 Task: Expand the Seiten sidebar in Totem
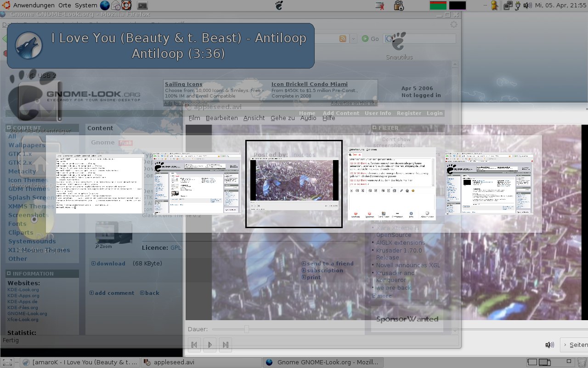[x=574, y=345]
